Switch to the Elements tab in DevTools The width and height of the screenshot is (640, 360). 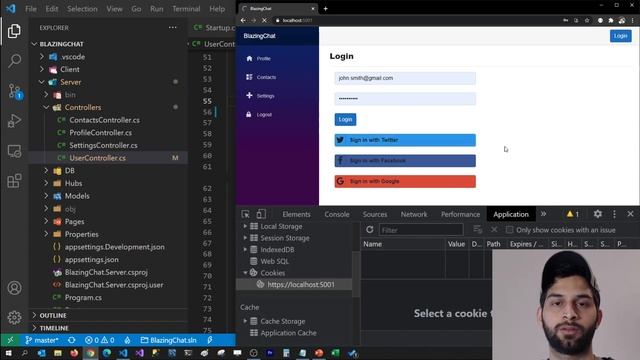click(x=296, y=214)
